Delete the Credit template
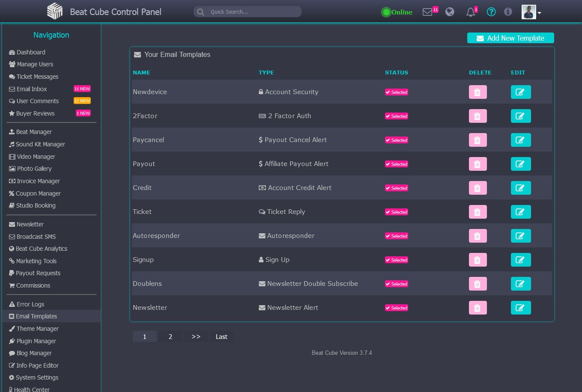The height and width of the screenshot is (392, 582). 478,188
